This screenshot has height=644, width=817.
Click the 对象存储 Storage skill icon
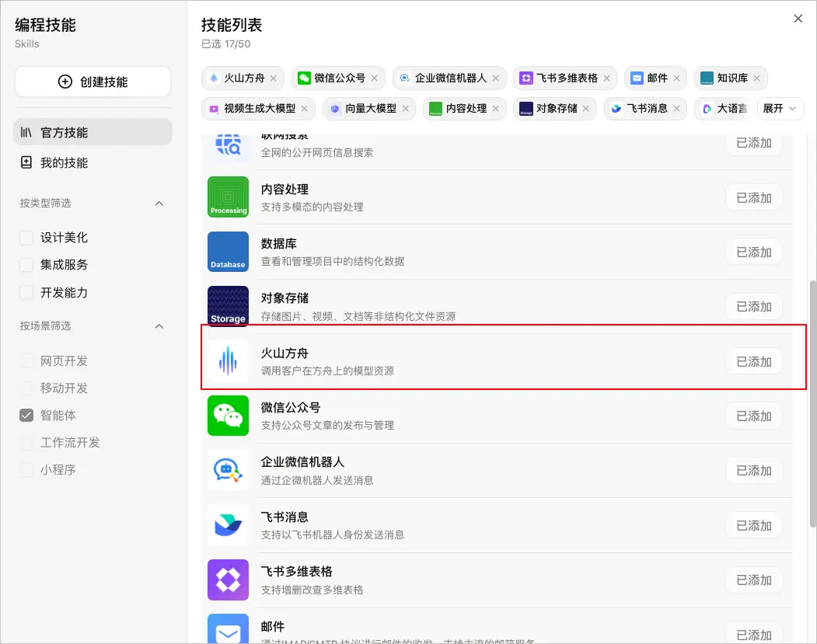pos(228,306)
